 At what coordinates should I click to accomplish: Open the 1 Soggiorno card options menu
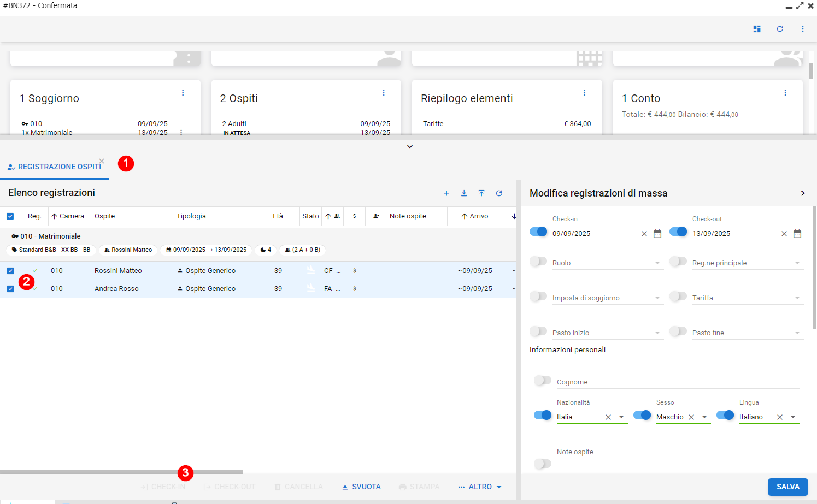[183, 93]
